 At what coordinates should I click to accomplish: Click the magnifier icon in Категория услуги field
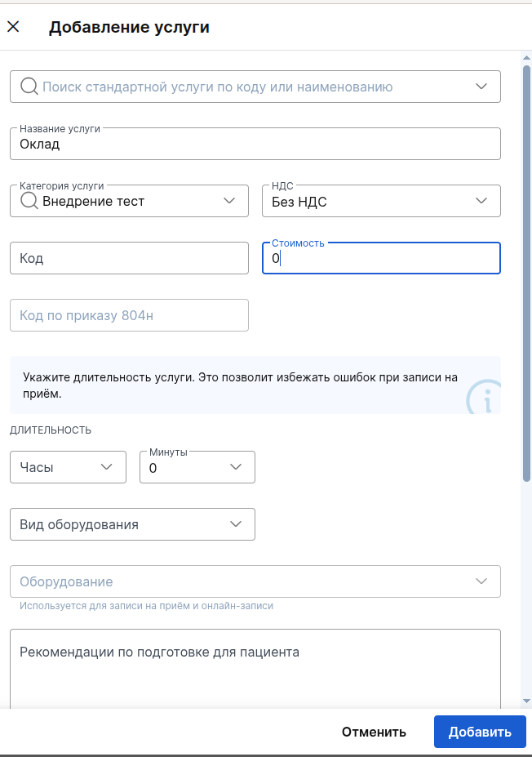coord(29,201)
